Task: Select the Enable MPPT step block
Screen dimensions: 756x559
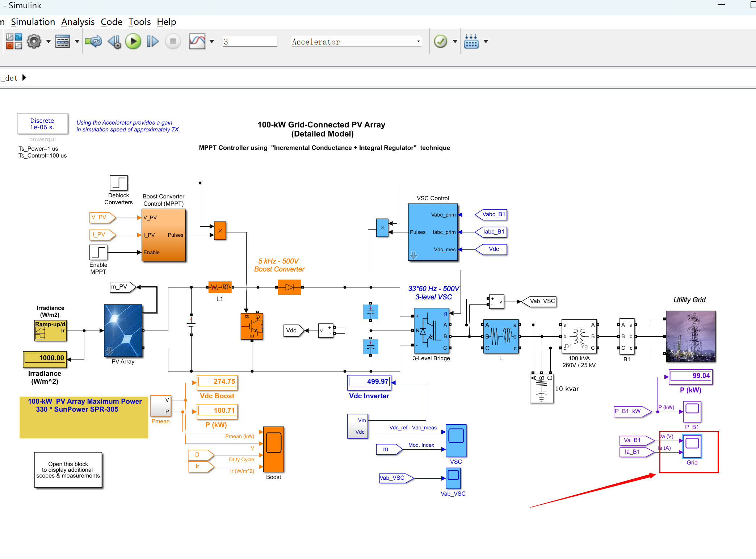Action: point(98,252)
